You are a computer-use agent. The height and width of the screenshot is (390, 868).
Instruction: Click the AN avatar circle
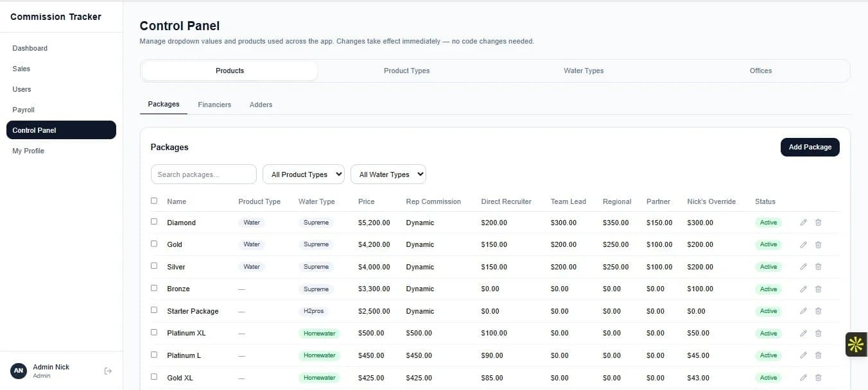[19, 371]
